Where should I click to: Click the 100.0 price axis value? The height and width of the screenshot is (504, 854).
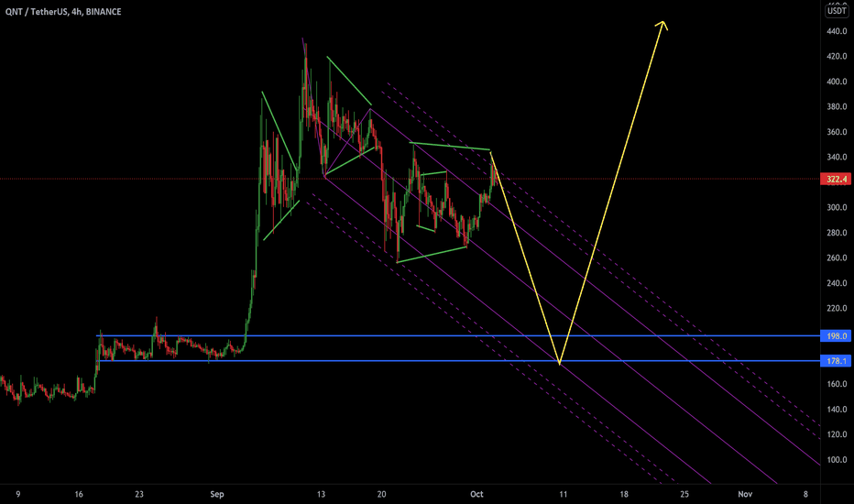pyautogui.click(x=837, y=460)
